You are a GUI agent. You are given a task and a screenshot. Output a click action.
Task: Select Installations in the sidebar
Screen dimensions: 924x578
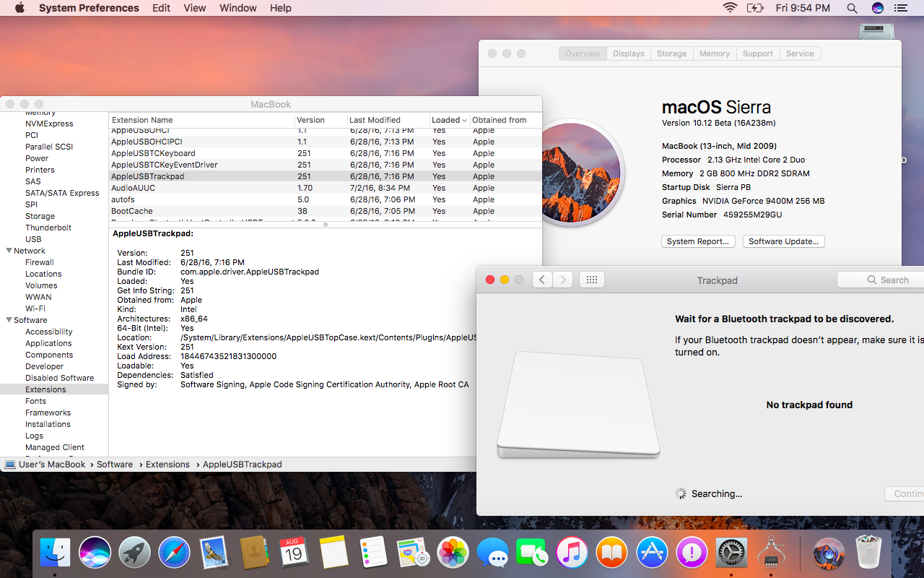click(48, 424)
